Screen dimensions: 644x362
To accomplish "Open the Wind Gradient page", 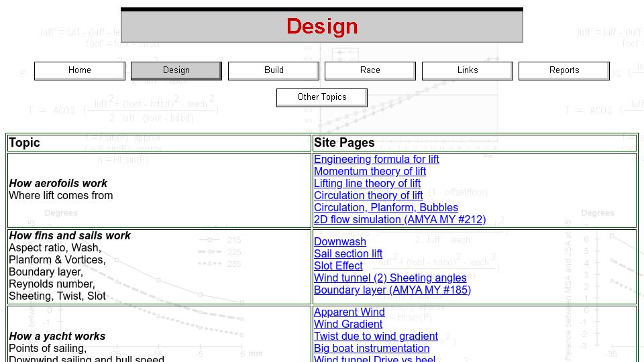I will click(x=348, y=324).
